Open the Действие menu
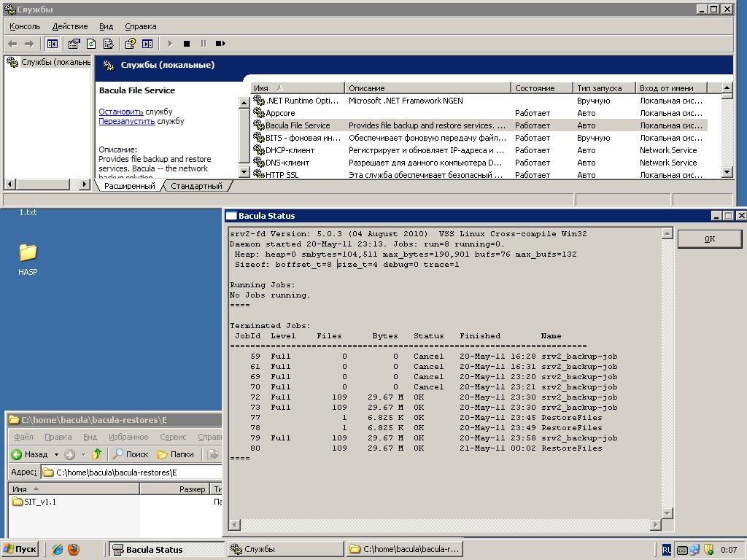747x560 pixels. click(70, 26)
